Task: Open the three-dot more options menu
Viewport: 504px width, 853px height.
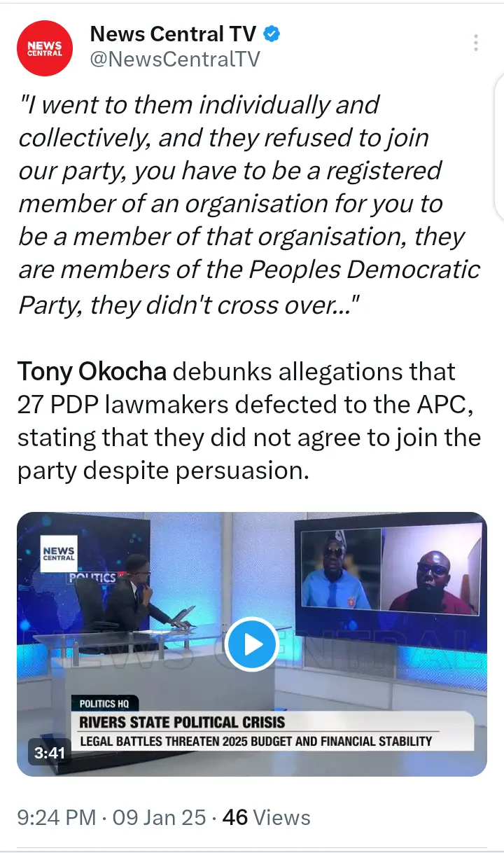Action: coord(476,43)
